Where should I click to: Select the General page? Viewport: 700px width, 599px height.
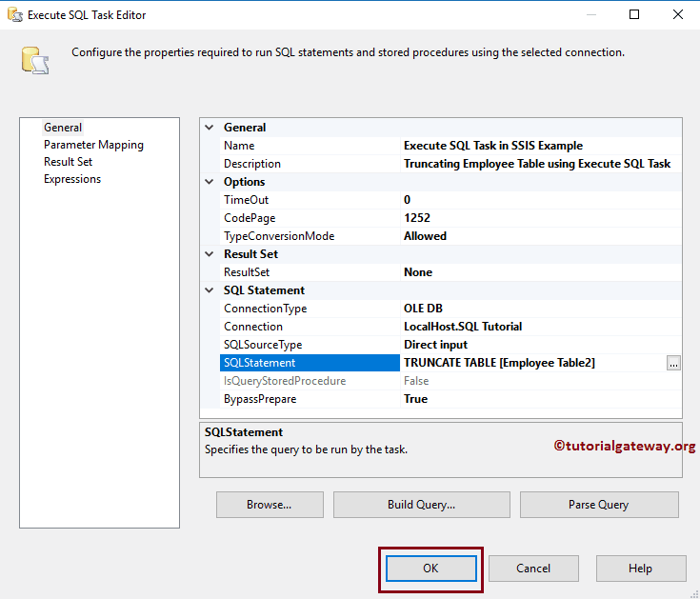63,128
